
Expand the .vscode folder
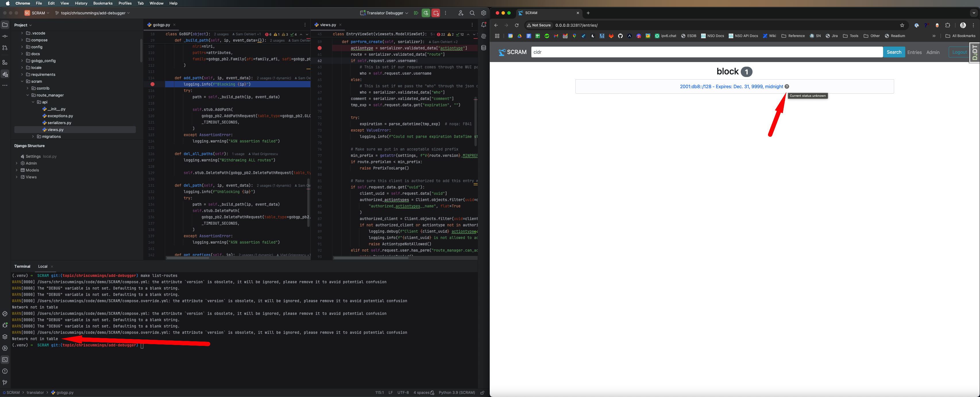22,33
